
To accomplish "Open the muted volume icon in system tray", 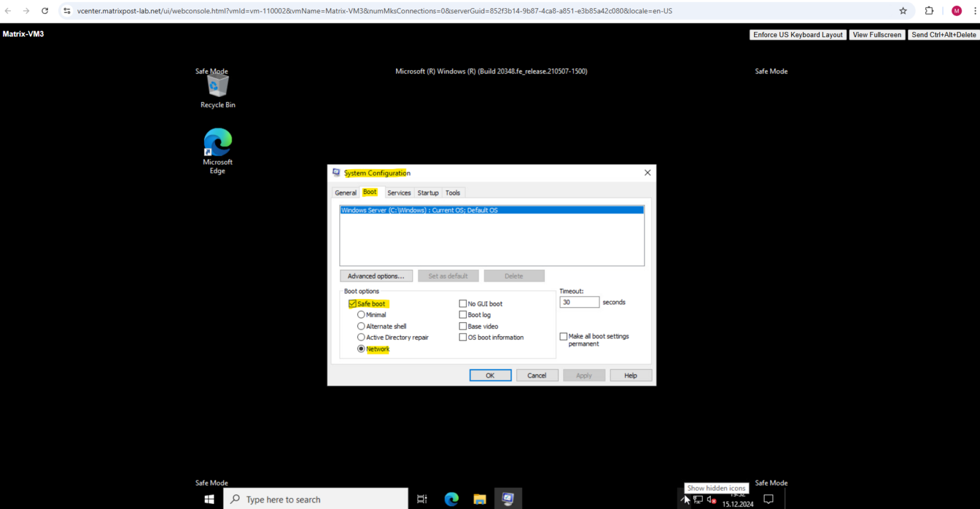I will tap(711, 499).
